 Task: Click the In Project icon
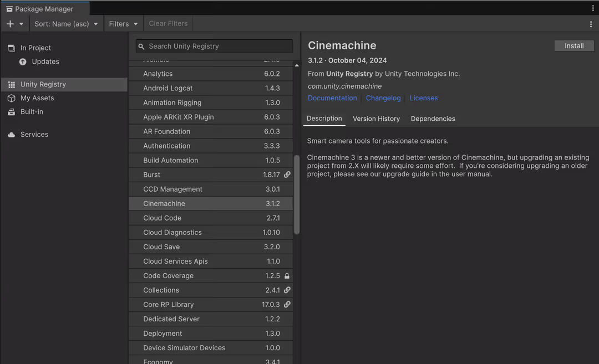tap(12, 48)
